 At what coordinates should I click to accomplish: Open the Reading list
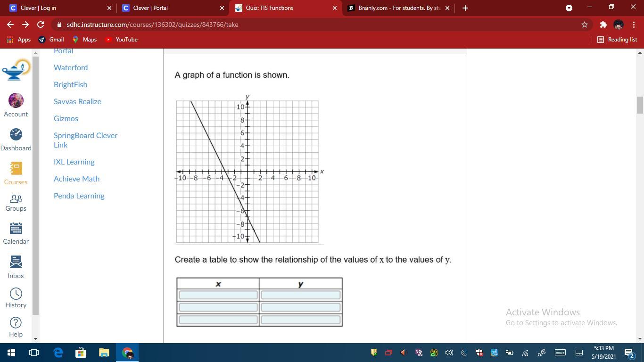click(617, 40)
